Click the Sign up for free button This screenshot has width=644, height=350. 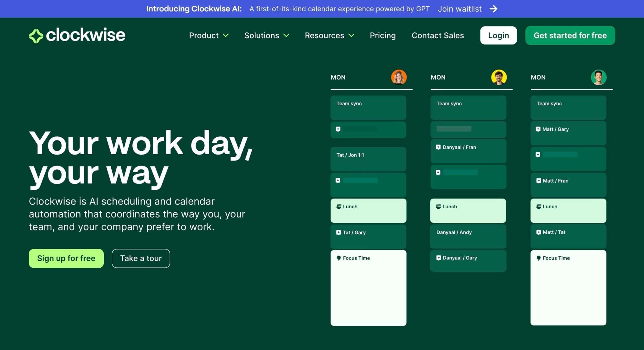66,258
